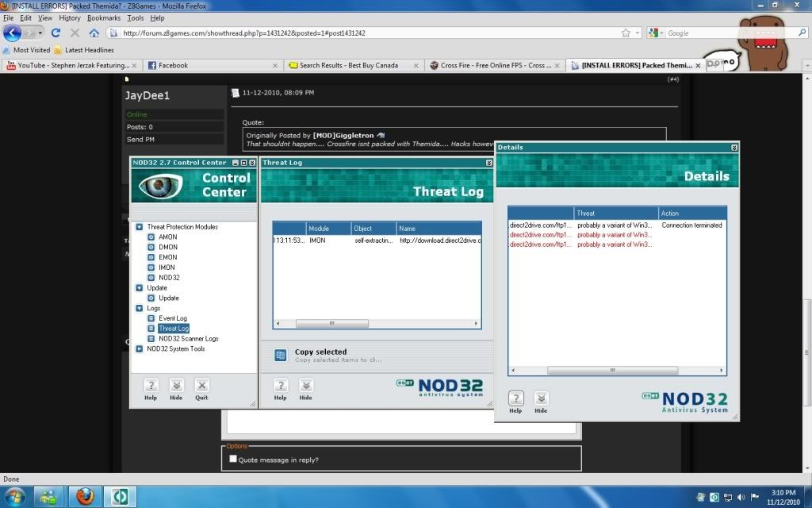The width and height of the screenshot is (812, 508).
Task: Open Firefox from Windows taskbar
Action: [x=86, y=496]
